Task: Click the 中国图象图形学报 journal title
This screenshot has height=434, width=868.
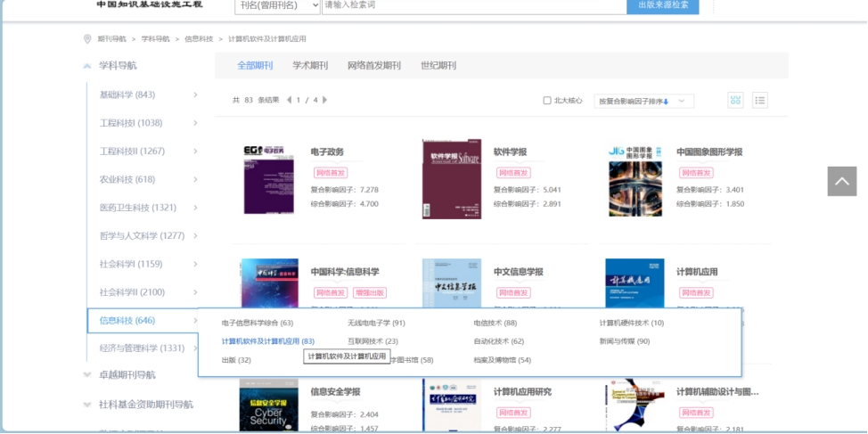Action: tap(709, 152)
